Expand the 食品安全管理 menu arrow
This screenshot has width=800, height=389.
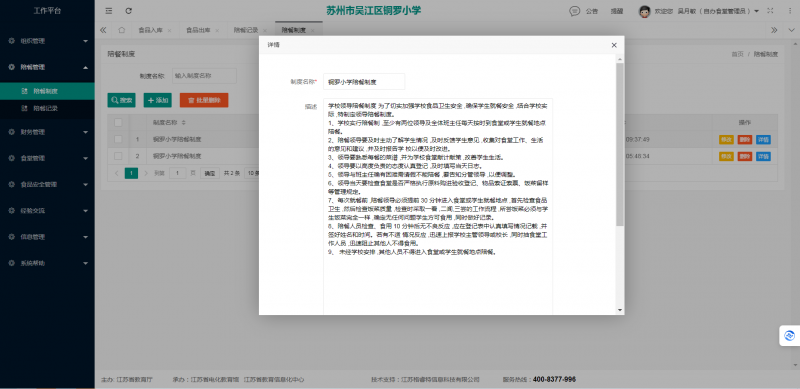(x=85, y=185)
